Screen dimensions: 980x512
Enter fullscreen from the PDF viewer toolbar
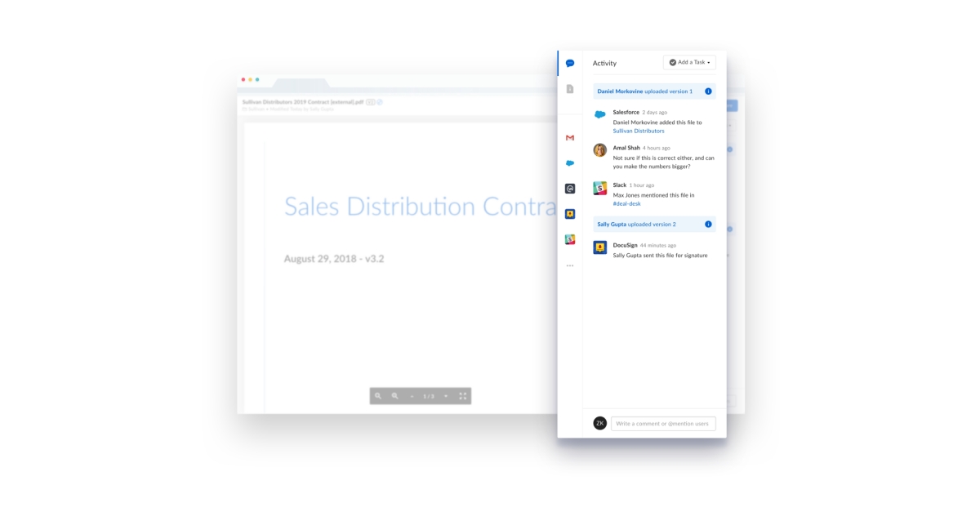(463, 397)
